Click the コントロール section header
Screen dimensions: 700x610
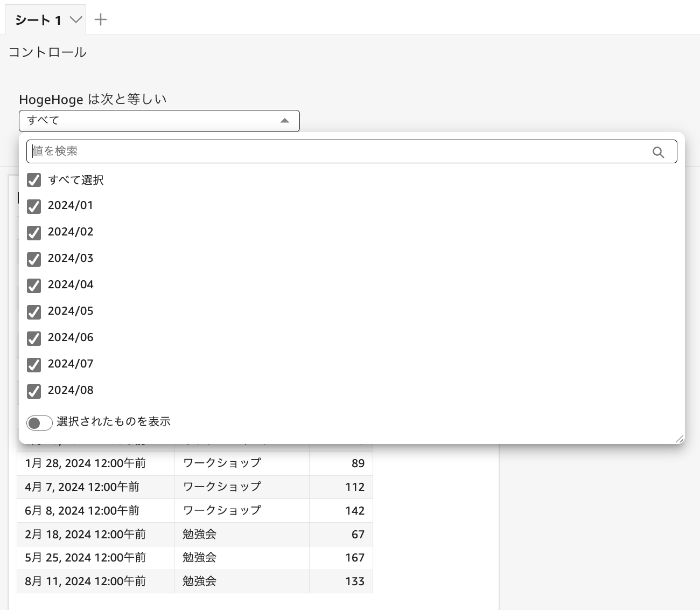46,52
